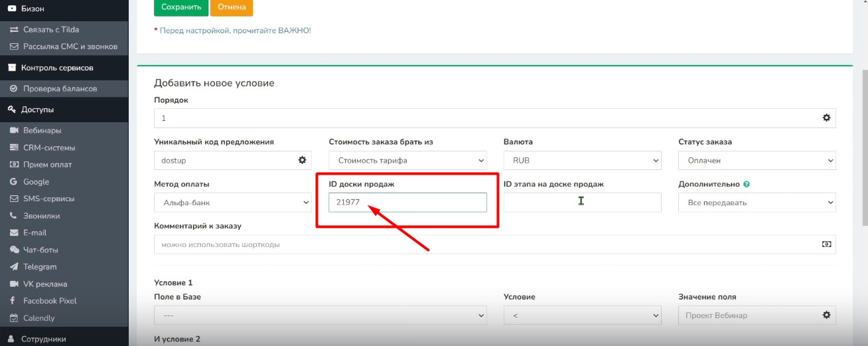Click gear icon in Проект Вебинар field
The image size is (868, 346).
click(x=826, y=315)
